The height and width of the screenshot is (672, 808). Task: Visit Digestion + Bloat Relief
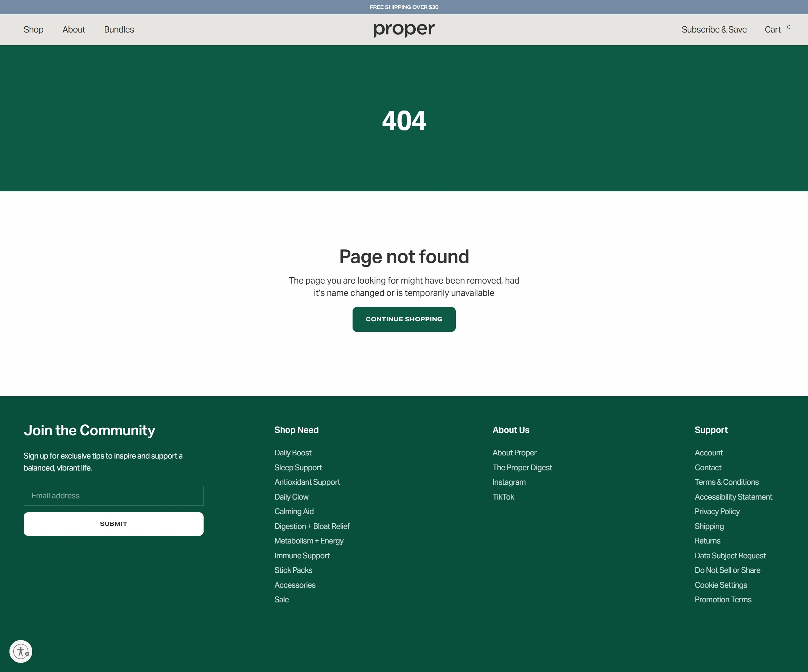(312, 526)
